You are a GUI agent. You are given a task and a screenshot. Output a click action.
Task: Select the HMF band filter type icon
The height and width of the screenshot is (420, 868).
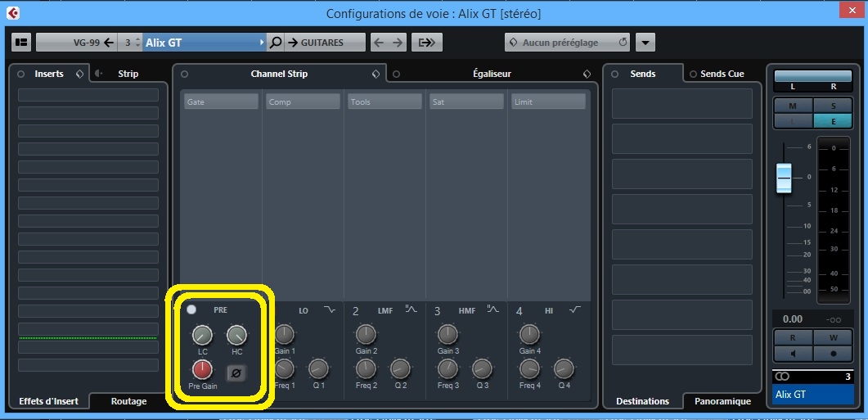coord(492,309)
